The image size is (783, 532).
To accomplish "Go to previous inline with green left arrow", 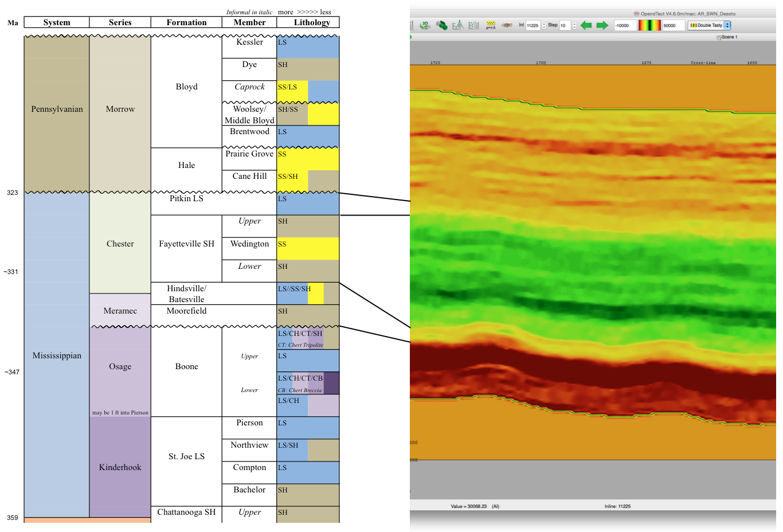I will (x=586, y=25).
